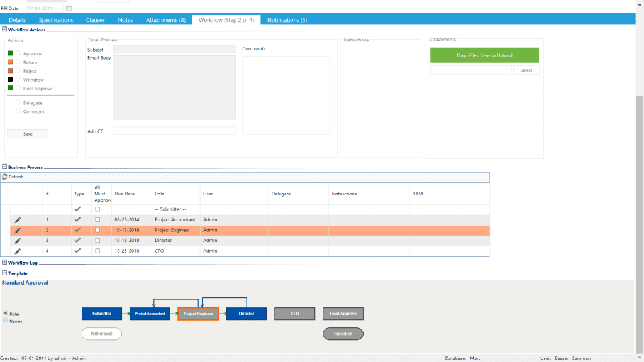This screenshot has width=644, height=362.
Task: Tick All Must Approve for Director row
Action: point(97,241)
